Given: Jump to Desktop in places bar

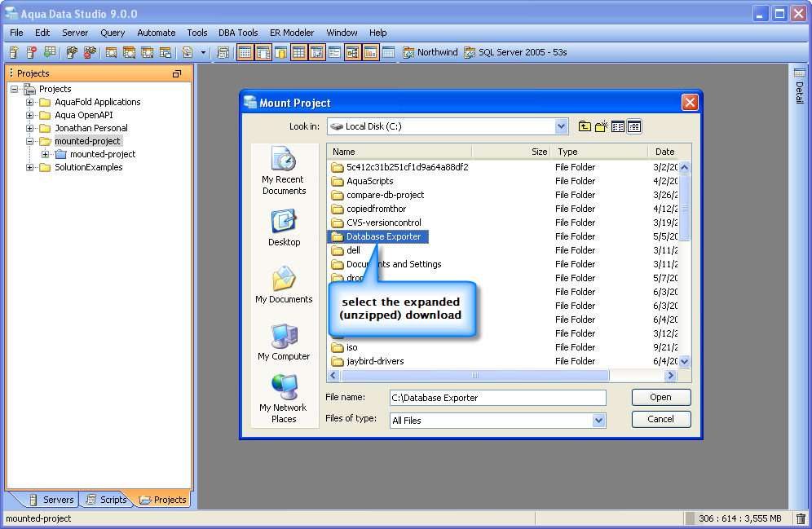Looking at the screenshot, I should coord(284,227).
